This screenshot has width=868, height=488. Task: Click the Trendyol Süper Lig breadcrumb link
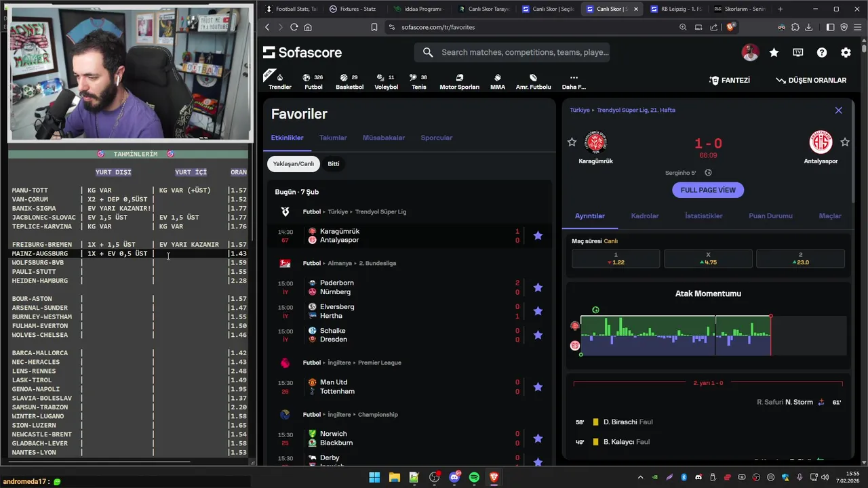click(636, 110)
